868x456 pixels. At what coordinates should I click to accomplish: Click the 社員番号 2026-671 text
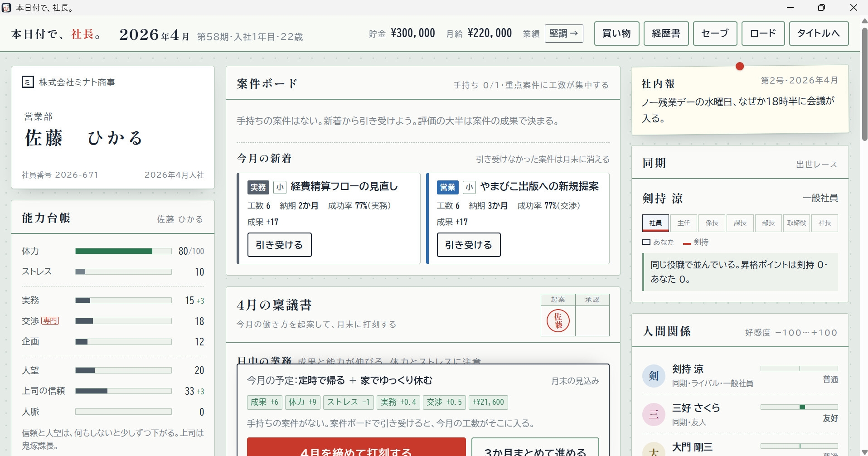point(60,175)
